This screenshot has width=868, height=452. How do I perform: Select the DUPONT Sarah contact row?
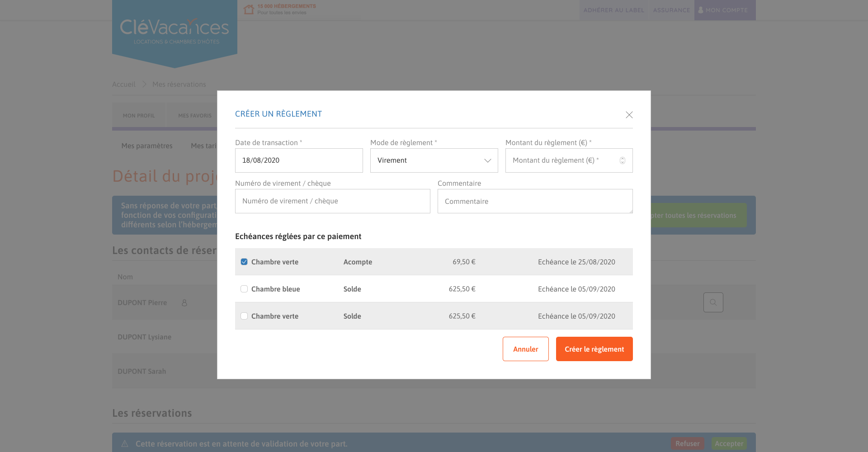coord(165,371)
